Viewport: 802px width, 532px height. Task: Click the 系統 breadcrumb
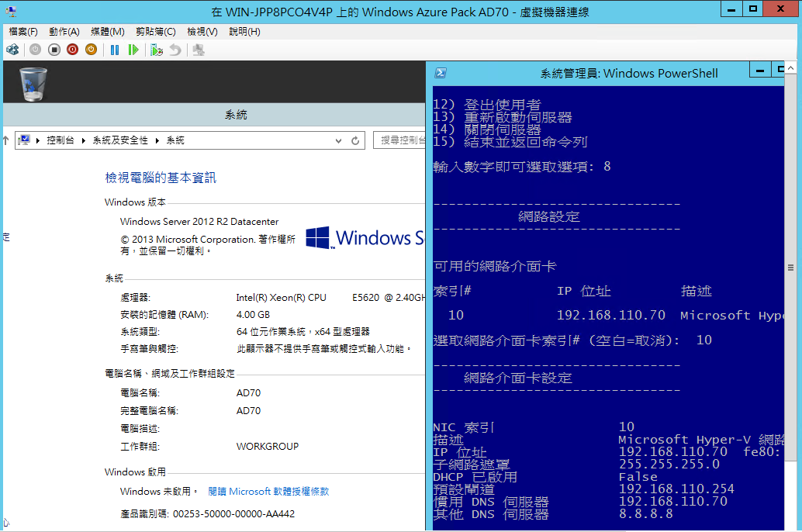(x=175, y=140)
